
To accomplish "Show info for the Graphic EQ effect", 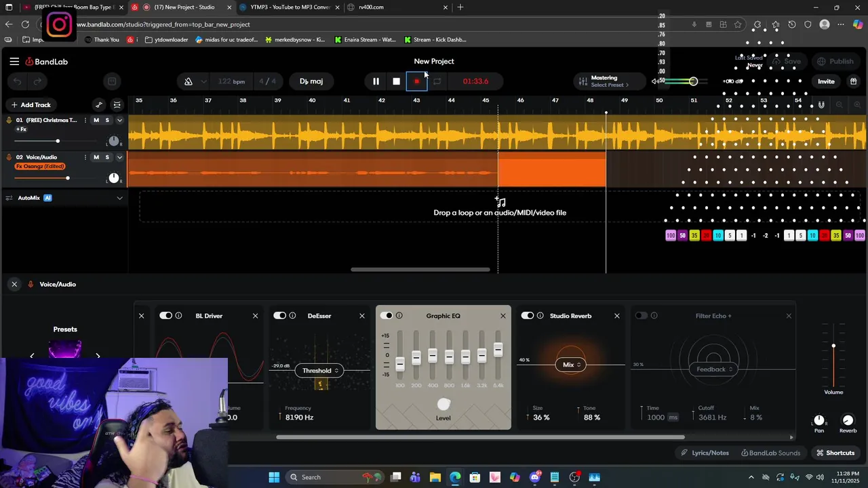I will (x=399, y=316).
